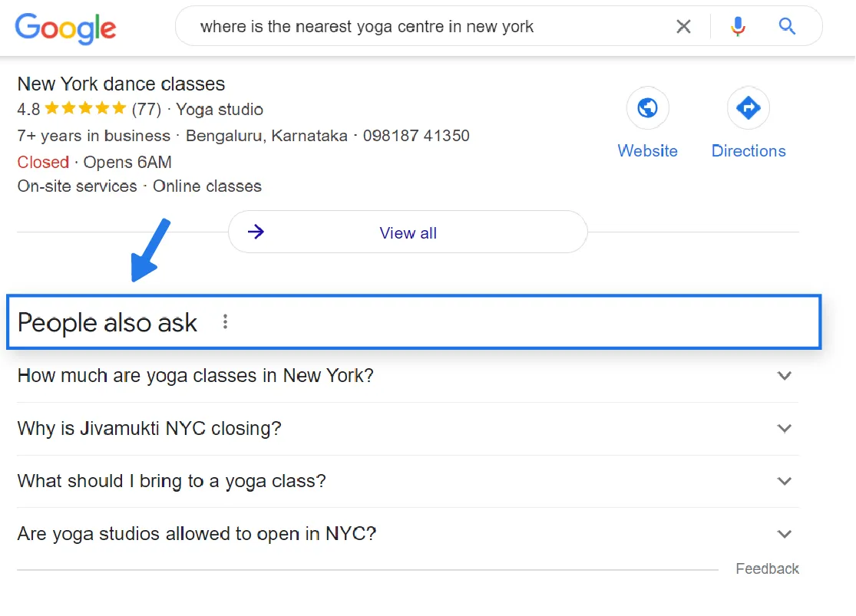
Task: Clear the search box text
Action: pyautogui.click(x=683, y=27)
